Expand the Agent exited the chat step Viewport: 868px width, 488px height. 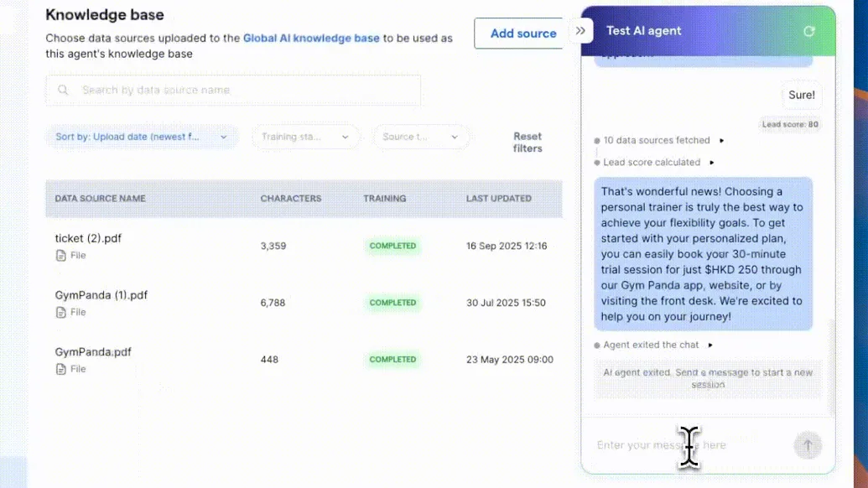pos(710,345)
